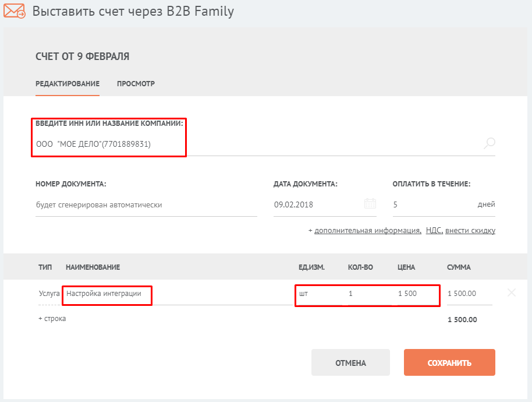Click the Кол-во quantity field

367,294
